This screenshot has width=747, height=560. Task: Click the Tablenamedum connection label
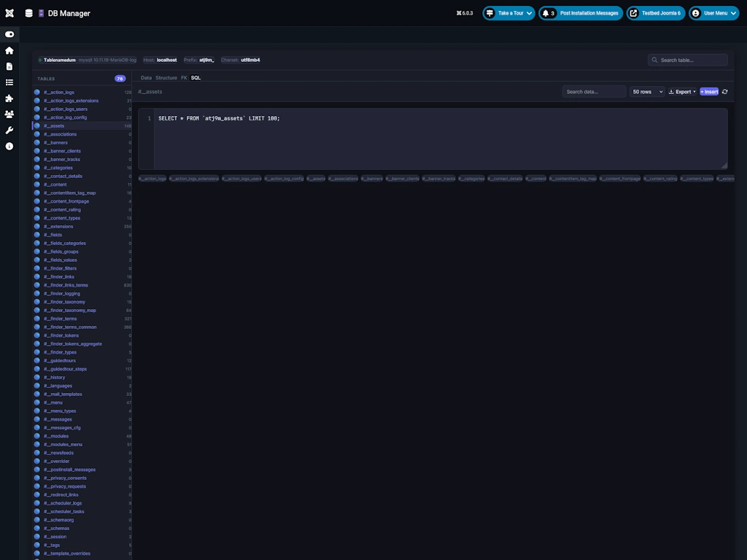60,60
